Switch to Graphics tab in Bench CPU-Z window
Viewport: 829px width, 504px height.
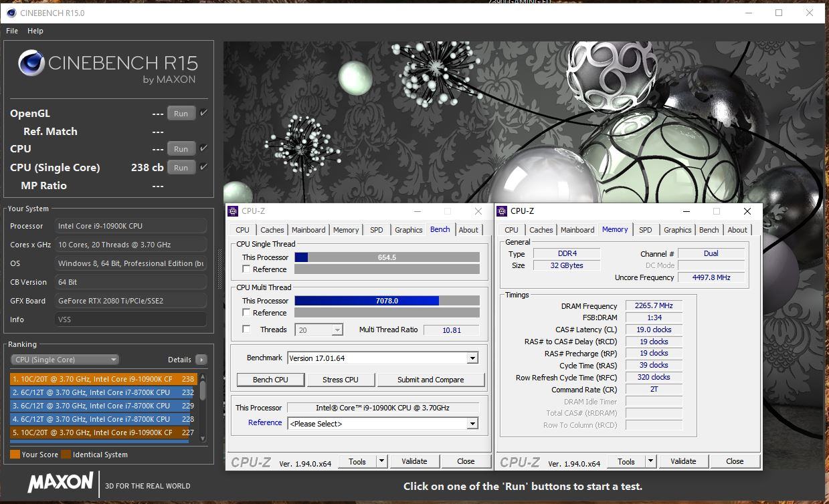[x=409, y=230]
